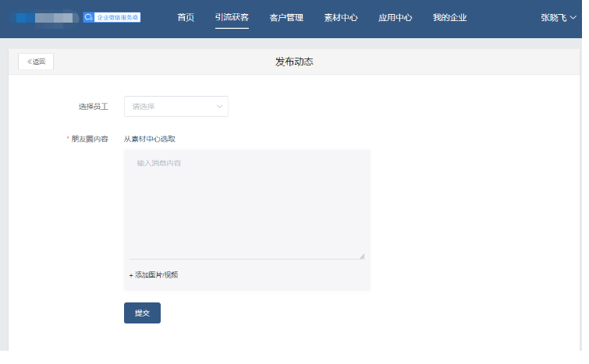
Task: Click the textarea resize handle corner
Action: [x=361, y=255]
